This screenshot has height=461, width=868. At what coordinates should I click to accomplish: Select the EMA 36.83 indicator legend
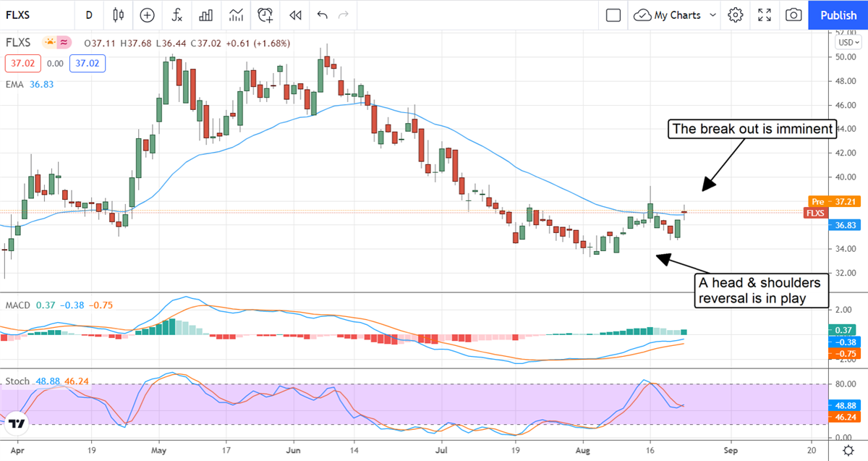[x=30, y=84]
